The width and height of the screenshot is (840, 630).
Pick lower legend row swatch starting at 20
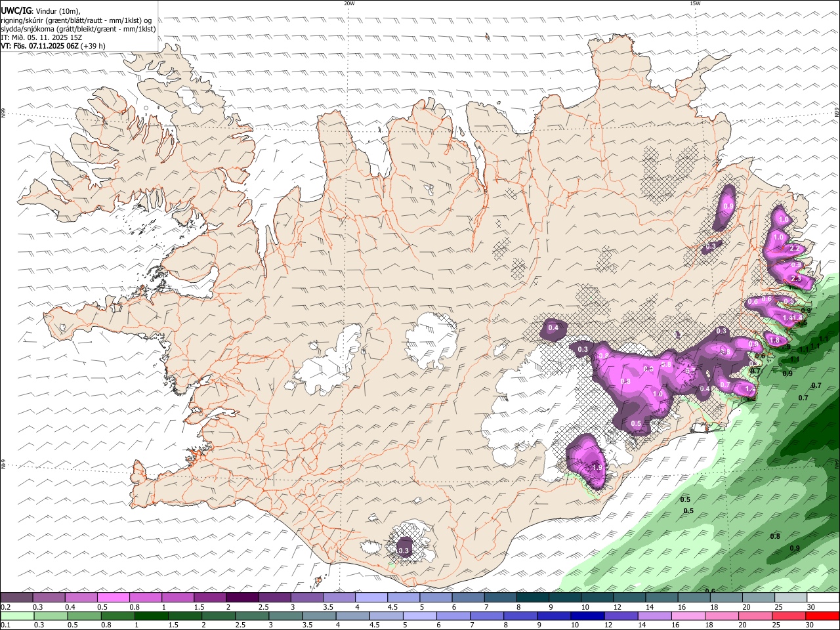tap(755, 616)
